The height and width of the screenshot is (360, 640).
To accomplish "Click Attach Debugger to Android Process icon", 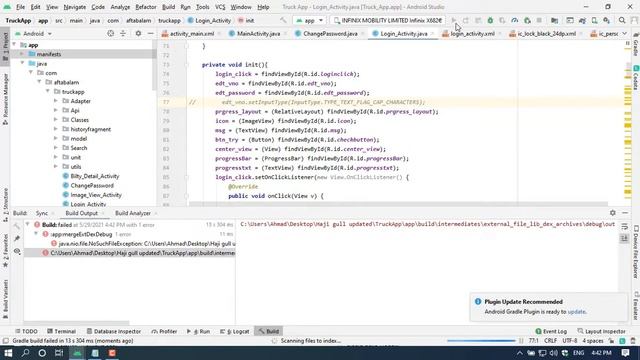I will (527, 20).
